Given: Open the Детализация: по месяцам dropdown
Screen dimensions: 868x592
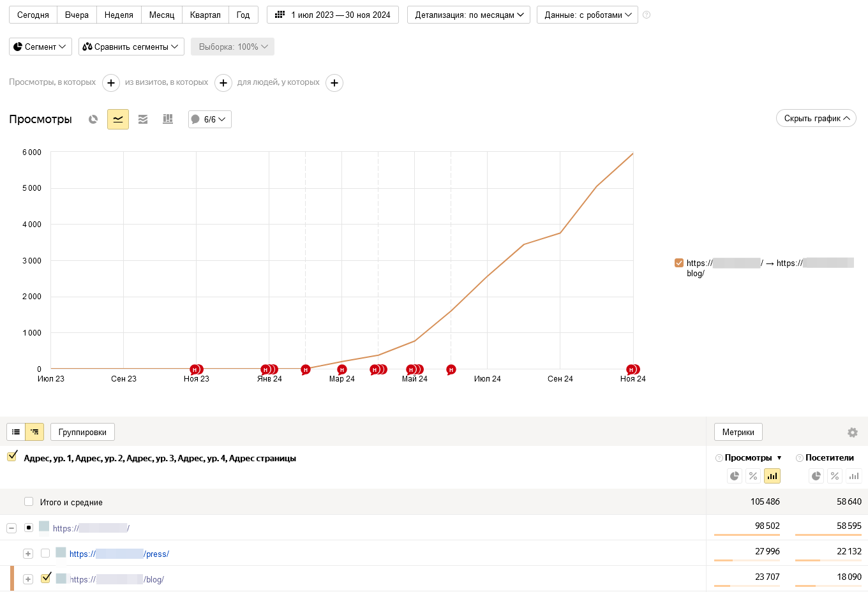Looking at the screenshot, I should (x=468, y=15).
